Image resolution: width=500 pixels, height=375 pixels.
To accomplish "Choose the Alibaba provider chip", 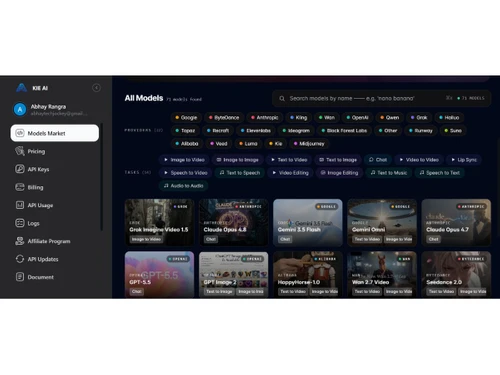I will 187,143.
